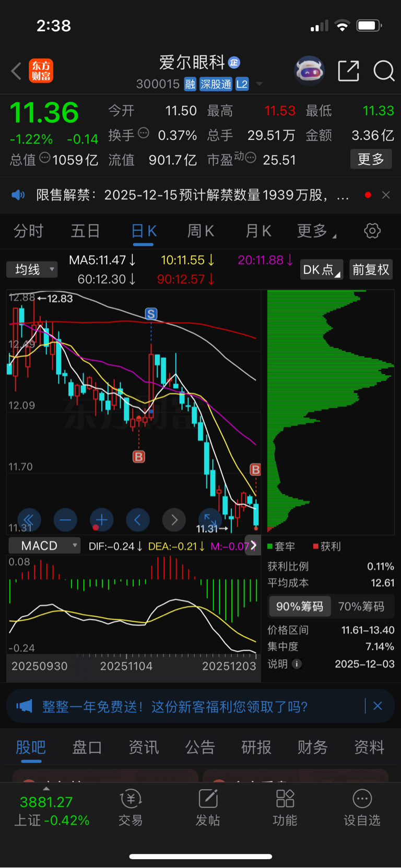
Task: Open the 财务 tab
Action: [x=313, y=747]
